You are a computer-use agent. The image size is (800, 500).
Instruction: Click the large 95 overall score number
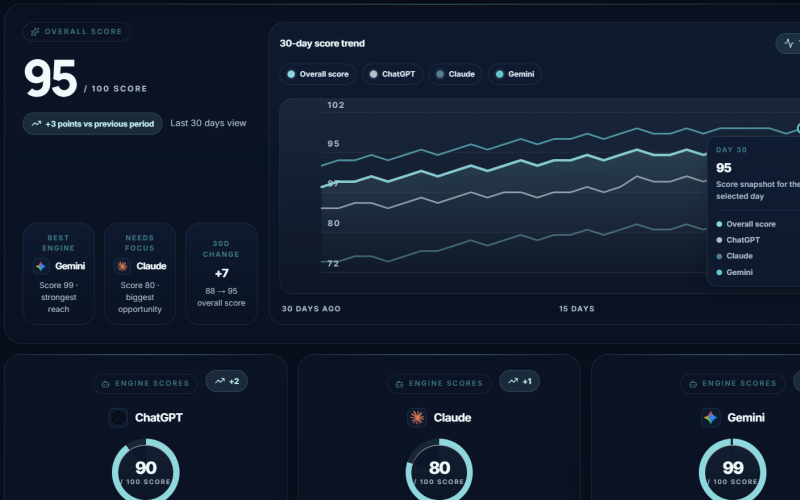[51, 78]
